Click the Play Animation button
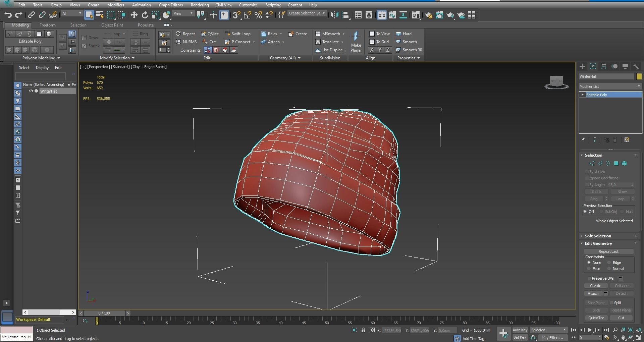 [590, 330]
